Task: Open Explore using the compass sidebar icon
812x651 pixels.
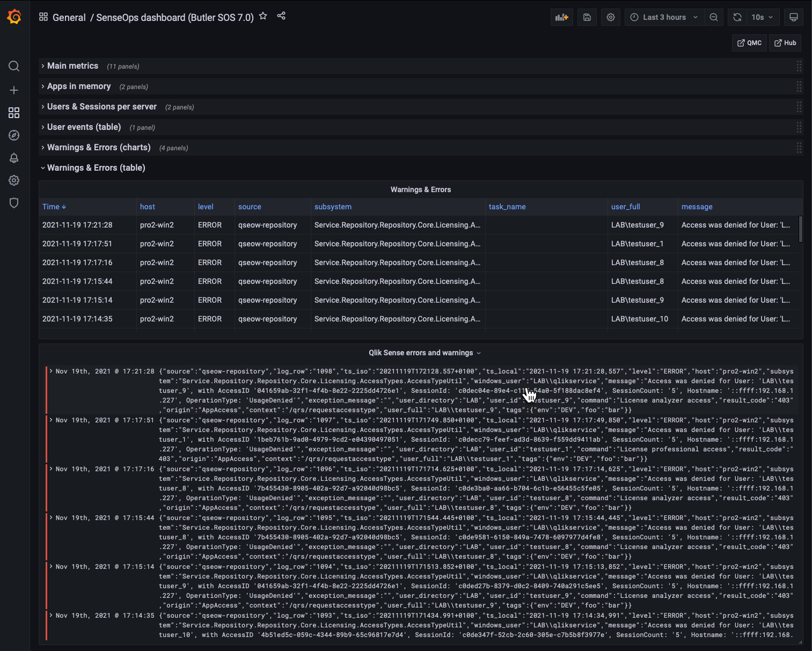Action: 13,135
